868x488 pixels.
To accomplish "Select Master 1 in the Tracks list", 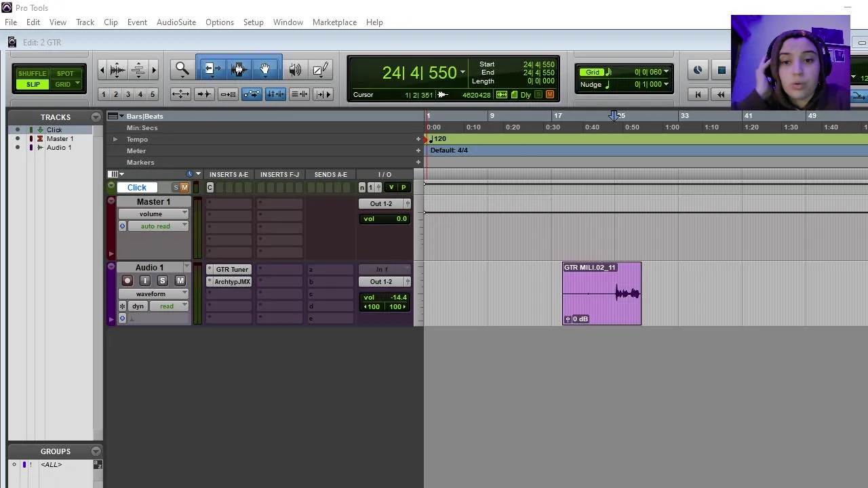I will coord(60,138).
